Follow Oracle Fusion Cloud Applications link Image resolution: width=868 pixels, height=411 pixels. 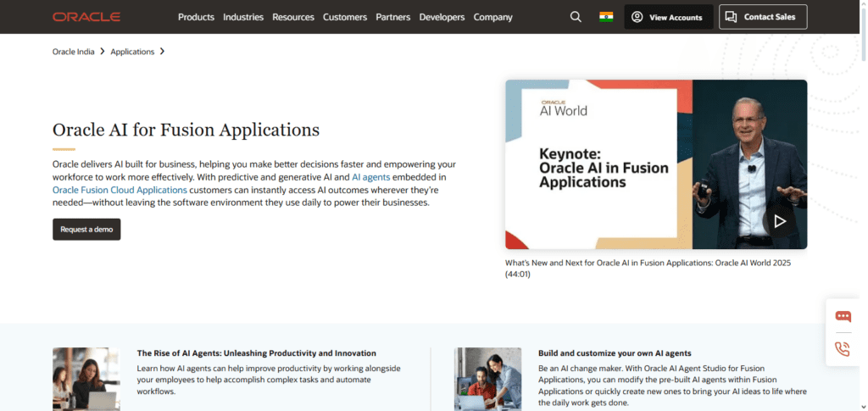(120, 191)
